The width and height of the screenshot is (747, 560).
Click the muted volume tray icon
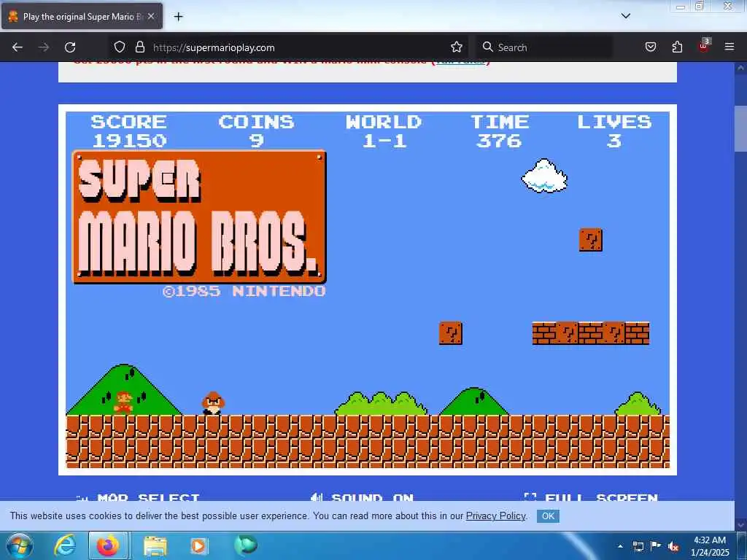point(673,546)
